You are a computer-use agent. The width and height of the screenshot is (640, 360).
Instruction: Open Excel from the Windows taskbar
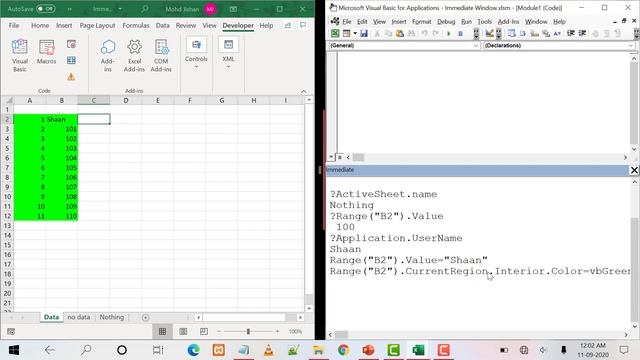coord(418,350)
